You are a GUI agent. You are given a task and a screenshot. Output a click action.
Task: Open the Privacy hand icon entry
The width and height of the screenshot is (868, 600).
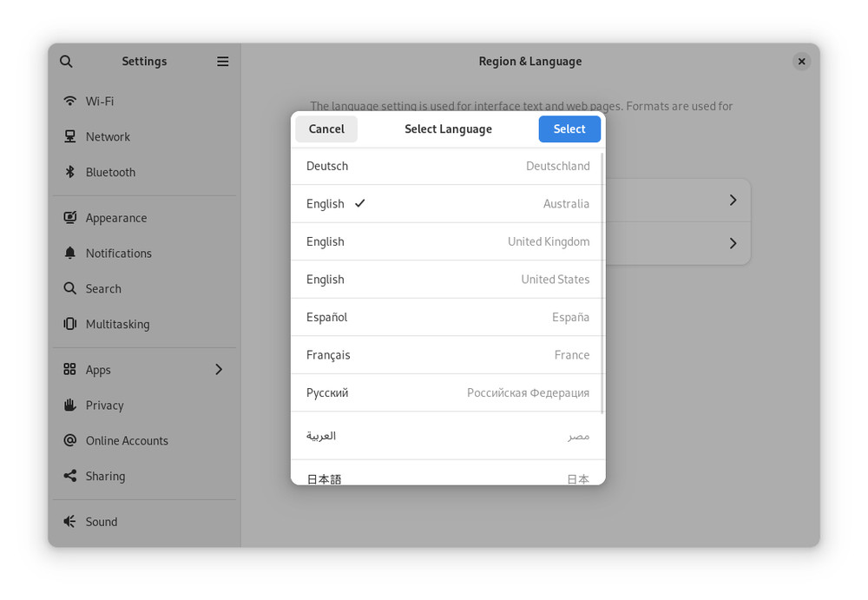click(x=70, y=405)
